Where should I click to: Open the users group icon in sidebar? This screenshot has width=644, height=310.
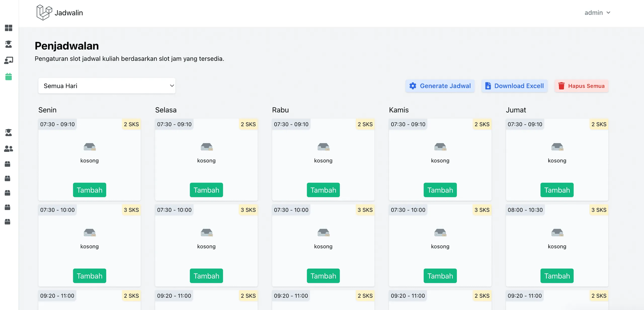click(9, 149)
